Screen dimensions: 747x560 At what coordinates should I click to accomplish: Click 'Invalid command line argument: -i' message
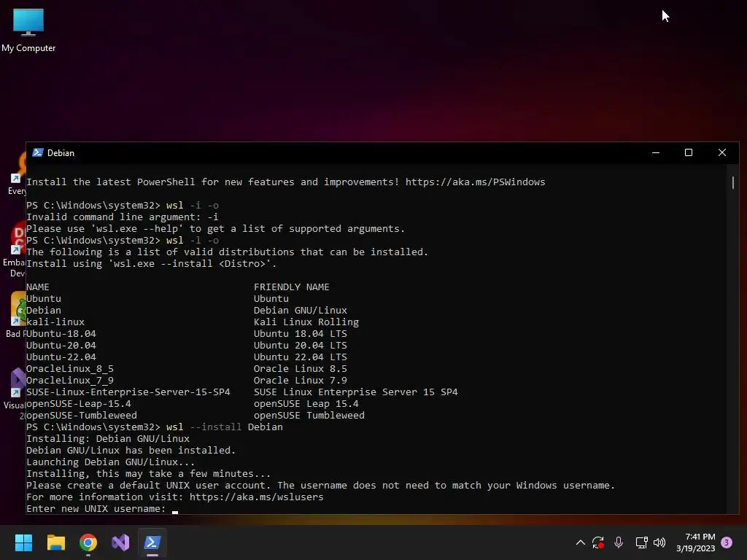pyautogui.click(x=123, y=217)
